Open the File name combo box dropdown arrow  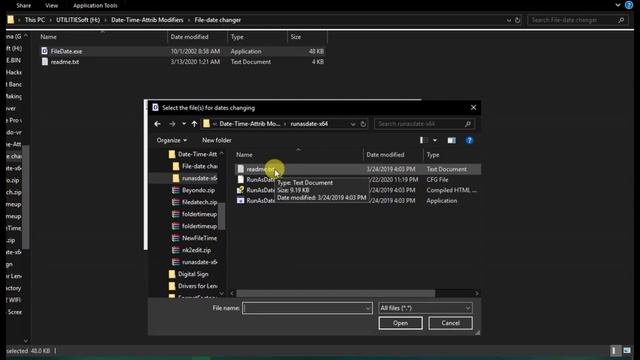coord(368,308)
